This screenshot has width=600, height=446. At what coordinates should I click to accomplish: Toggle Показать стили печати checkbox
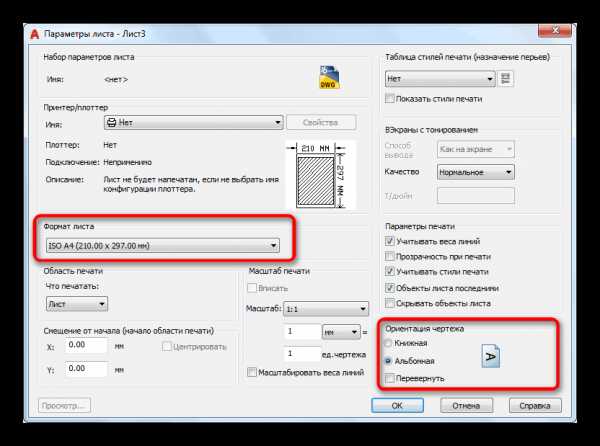390,99
